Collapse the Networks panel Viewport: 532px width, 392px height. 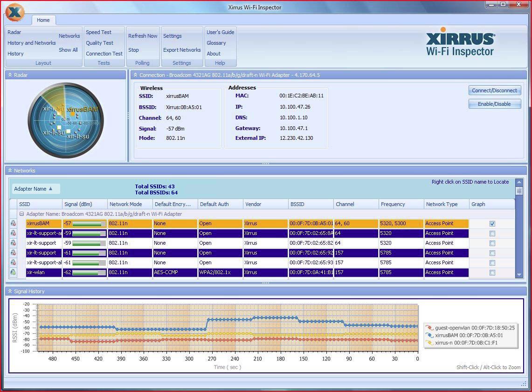10,171
